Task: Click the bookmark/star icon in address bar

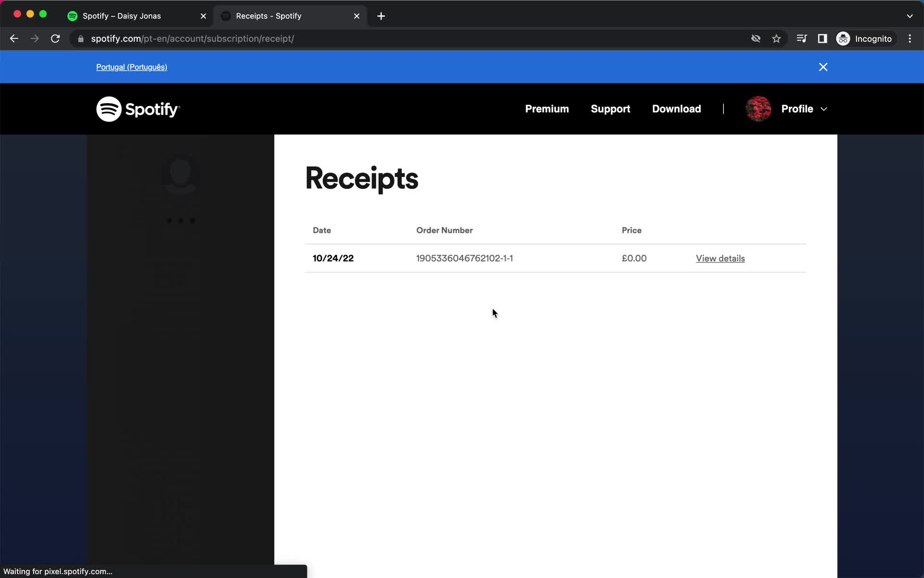Action: [776, 39]
